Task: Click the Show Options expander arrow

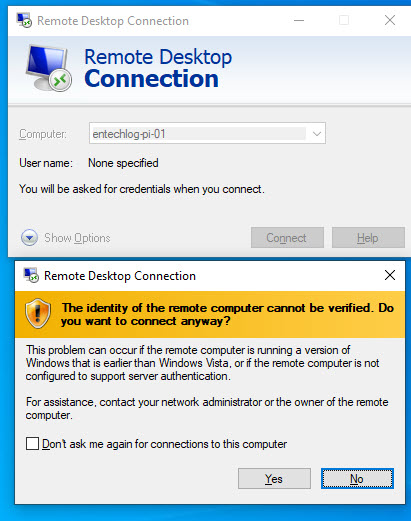Action: tap(29, 238)
